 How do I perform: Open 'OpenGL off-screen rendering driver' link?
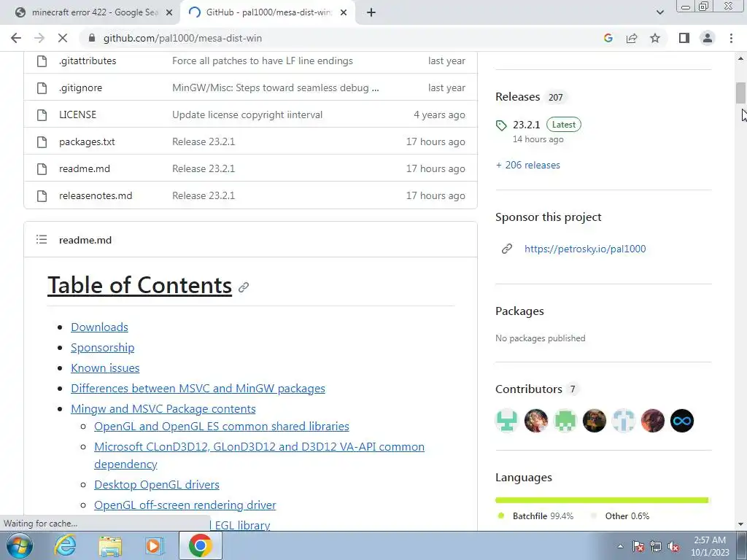click(185, 505)
